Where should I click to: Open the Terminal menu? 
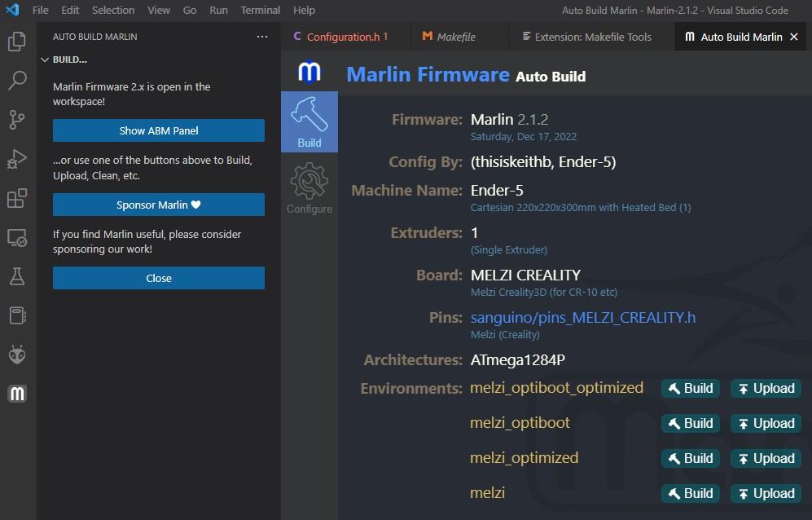pyautogui.click(x=260, y=10)
